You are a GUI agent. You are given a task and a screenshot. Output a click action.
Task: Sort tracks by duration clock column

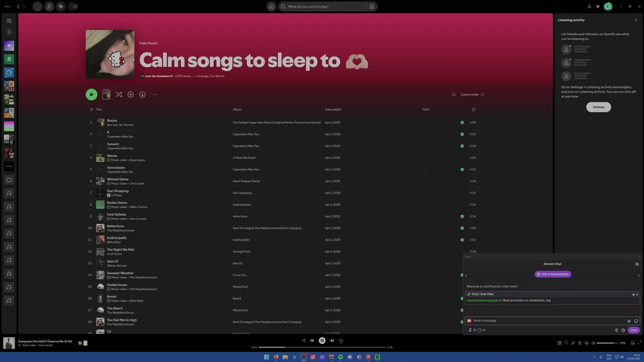point(473,109)
